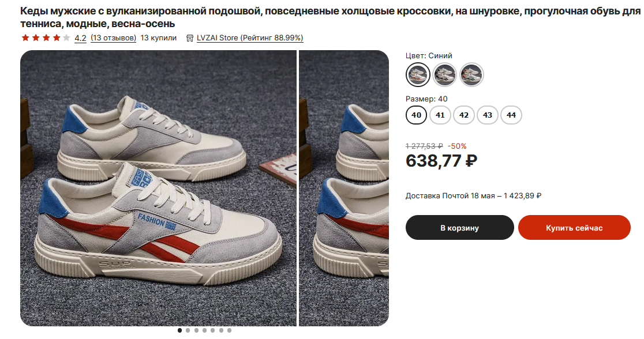The image size is (644, 339).
Task: Click the first red rating star
Action: (x=25, y=37)
